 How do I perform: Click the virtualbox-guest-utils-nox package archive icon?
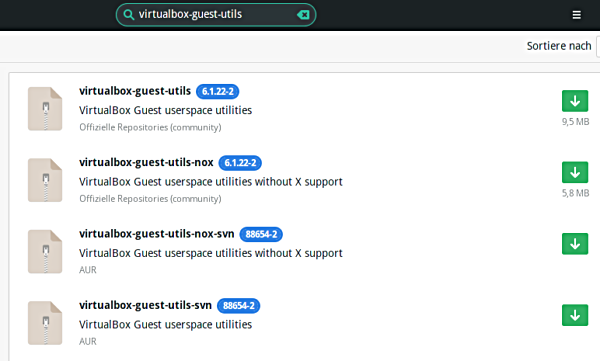point(45,180)
